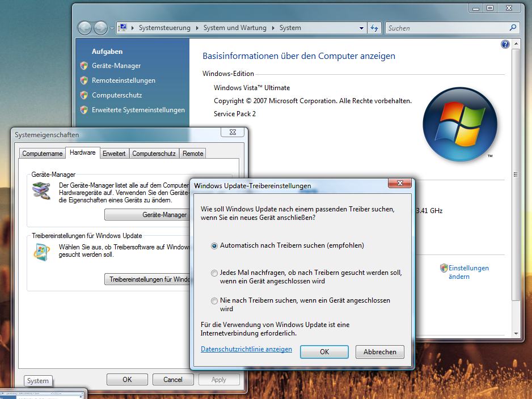Click Cancel in Systemeigenschaften dialog
This screenshot has height=399, width=532.
[173, 380]
